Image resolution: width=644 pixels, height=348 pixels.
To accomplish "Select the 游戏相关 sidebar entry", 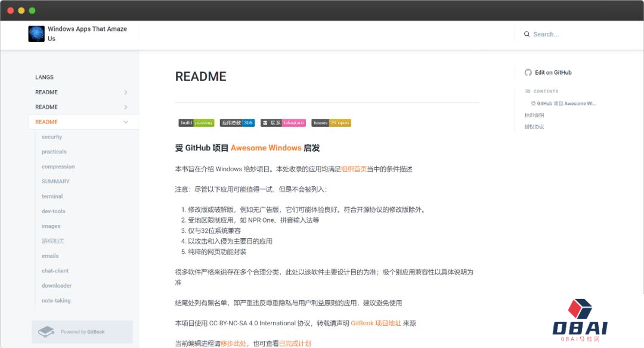I will point(53,241).
